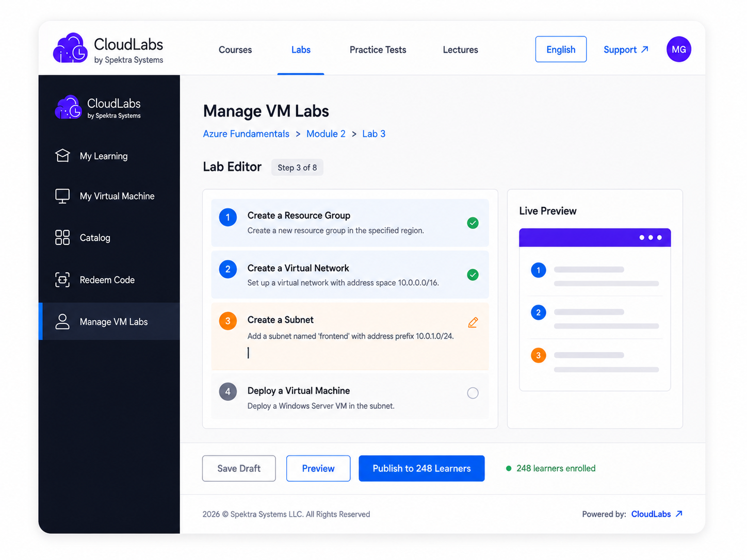
Task: Click the three dots in Live Preview header
Action: point(651,238)
